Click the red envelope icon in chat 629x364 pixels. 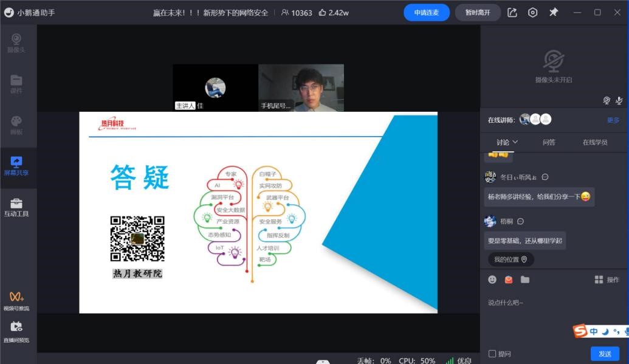[x=509, y=280]
